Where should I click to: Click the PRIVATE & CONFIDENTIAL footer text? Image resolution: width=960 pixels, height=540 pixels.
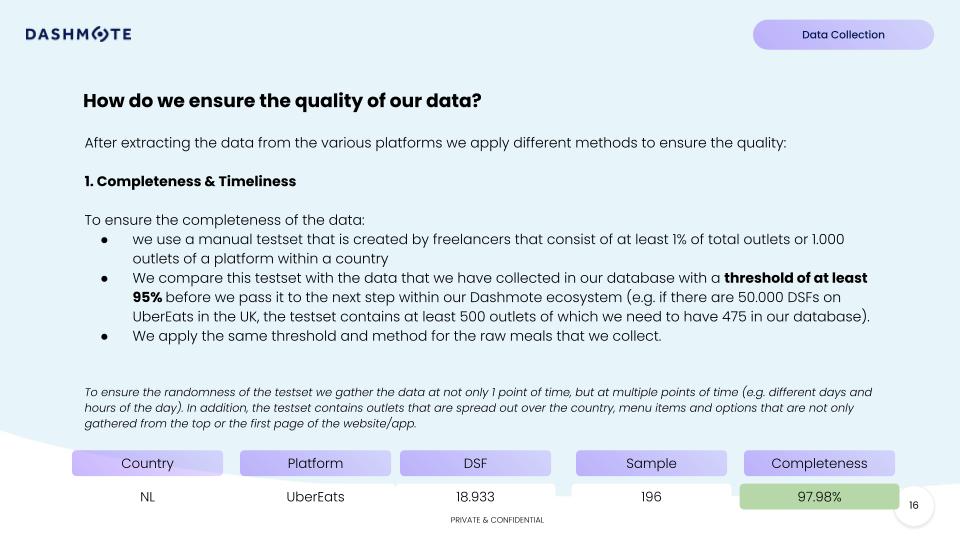coord(497,520)
